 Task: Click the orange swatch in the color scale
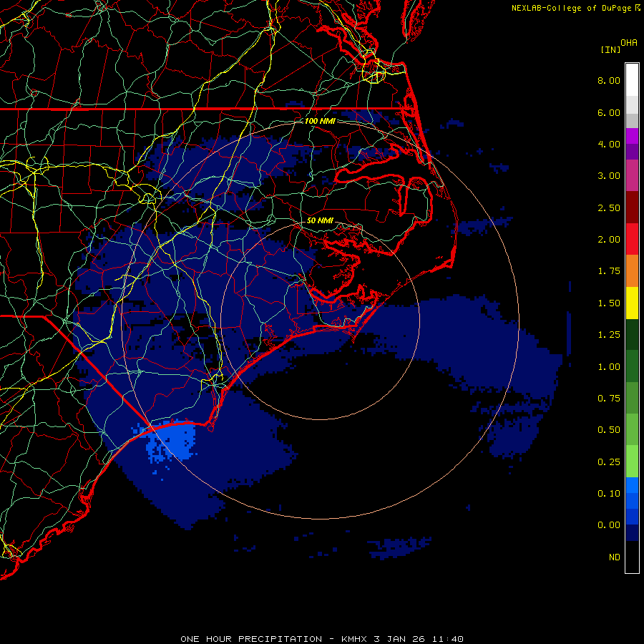tap(632, 270)
